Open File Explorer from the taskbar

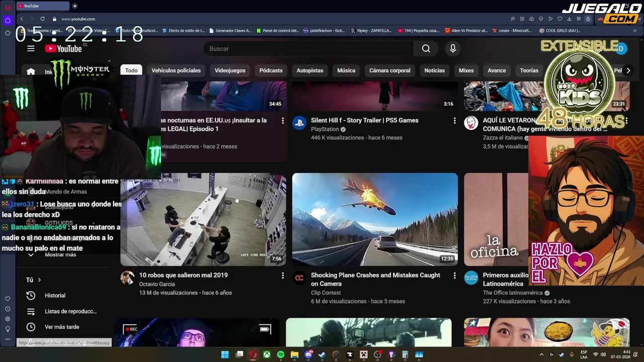[x=294, y=354]
